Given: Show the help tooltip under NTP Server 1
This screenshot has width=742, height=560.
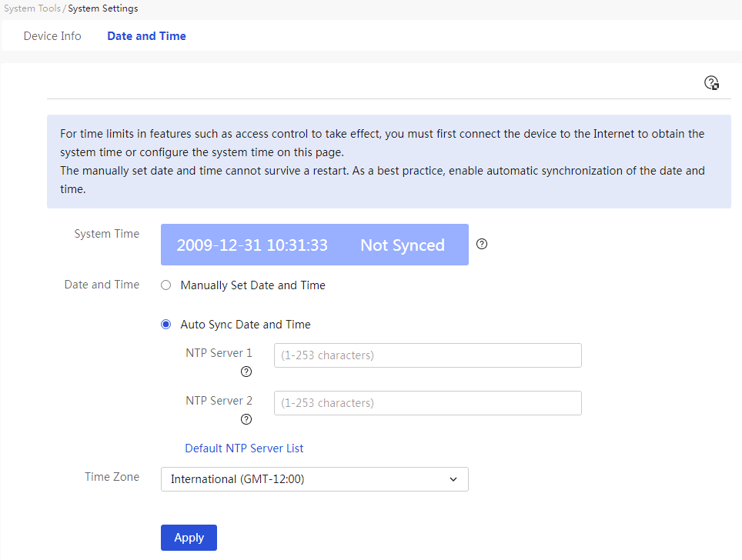Looking at the screenshot, I should pyautogui.click(x=246, y=372).
